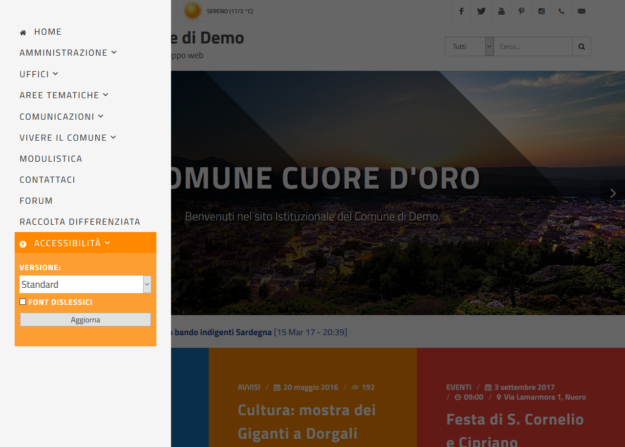Open the Tutti search category dropdown

coord(469,46)
